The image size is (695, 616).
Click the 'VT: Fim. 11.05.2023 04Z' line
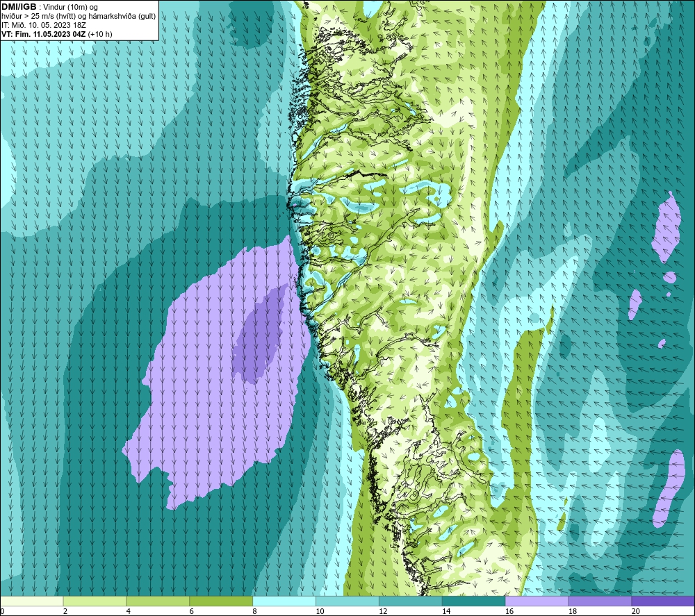click(57, 34)
